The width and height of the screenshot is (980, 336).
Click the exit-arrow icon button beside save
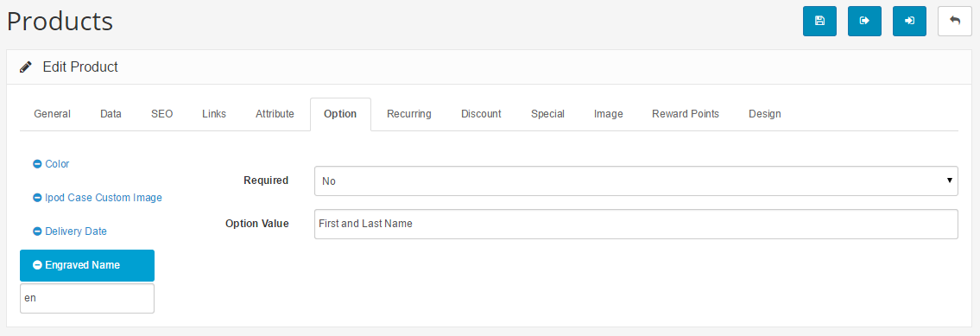864,22
